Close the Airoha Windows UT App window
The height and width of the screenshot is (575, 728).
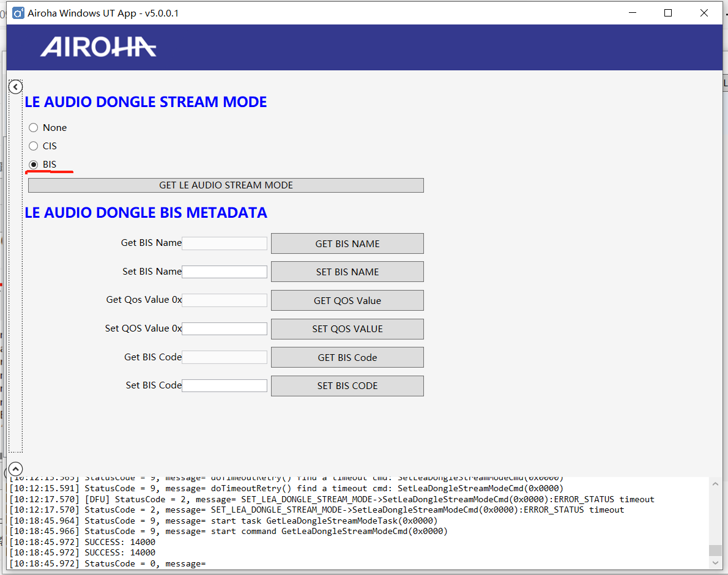click(x=704, y=13)
